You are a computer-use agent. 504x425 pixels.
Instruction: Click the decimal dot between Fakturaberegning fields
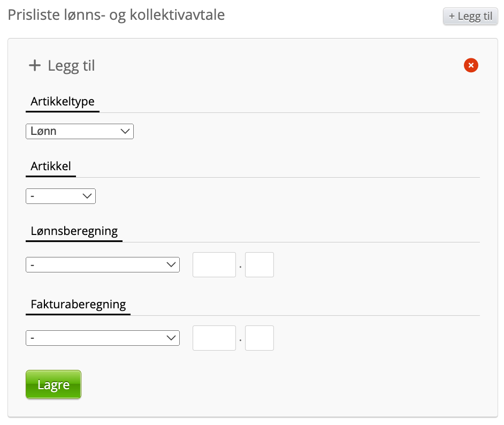point(241,339)
